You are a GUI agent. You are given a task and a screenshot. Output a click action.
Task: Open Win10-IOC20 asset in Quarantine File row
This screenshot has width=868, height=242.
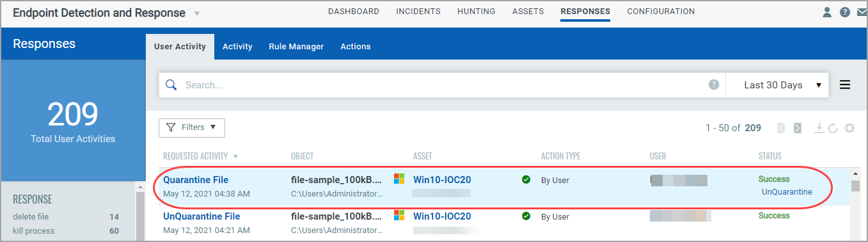point(442,180)
